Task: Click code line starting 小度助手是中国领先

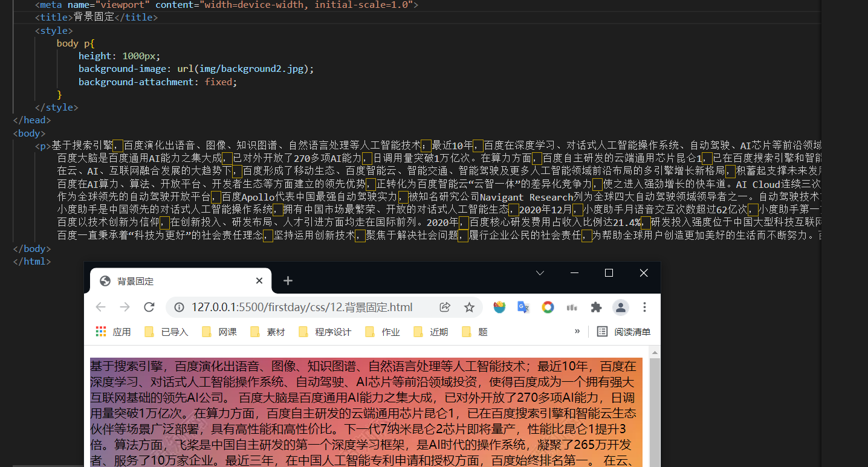Action: pos(439,210)
